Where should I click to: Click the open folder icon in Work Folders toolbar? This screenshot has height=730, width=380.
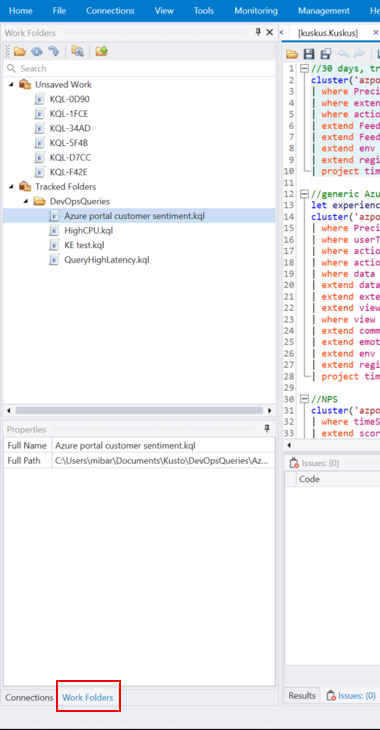coord(20,51)
